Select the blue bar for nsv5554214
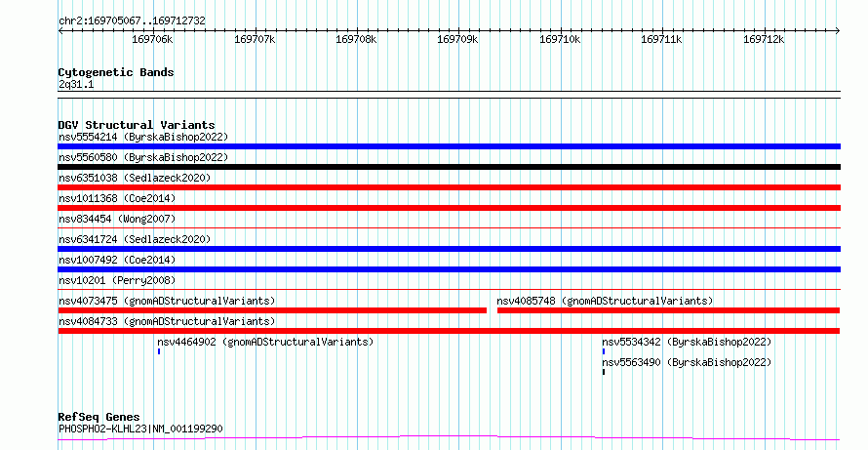 point(449,146)
